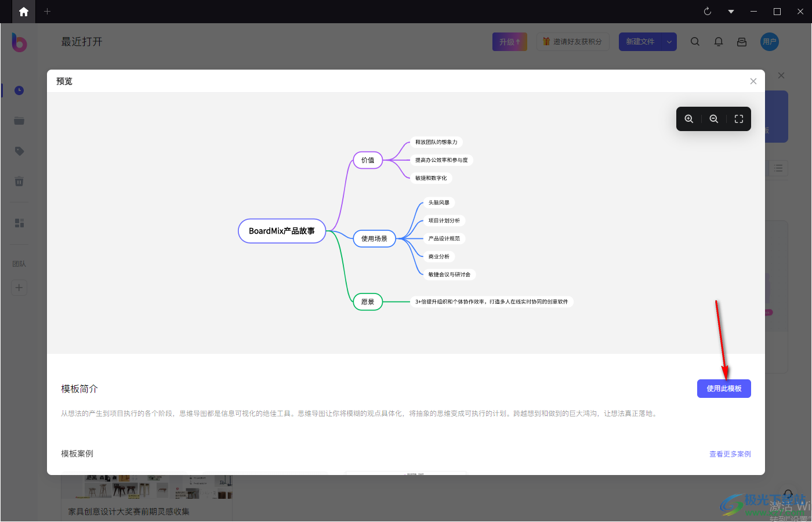Click the 项目计划分析 node
This screenshot has height=522, width=812.
click(x=444, y=220)
